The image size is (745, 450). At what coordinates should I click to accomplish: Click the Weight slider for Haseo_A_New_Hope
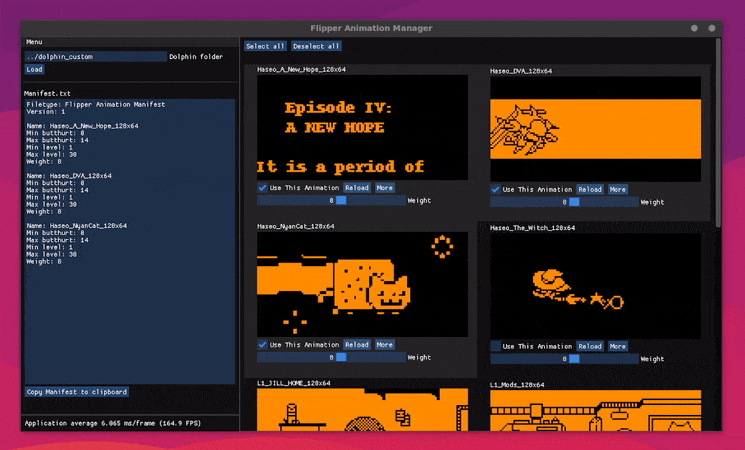[x=331, y=201]
